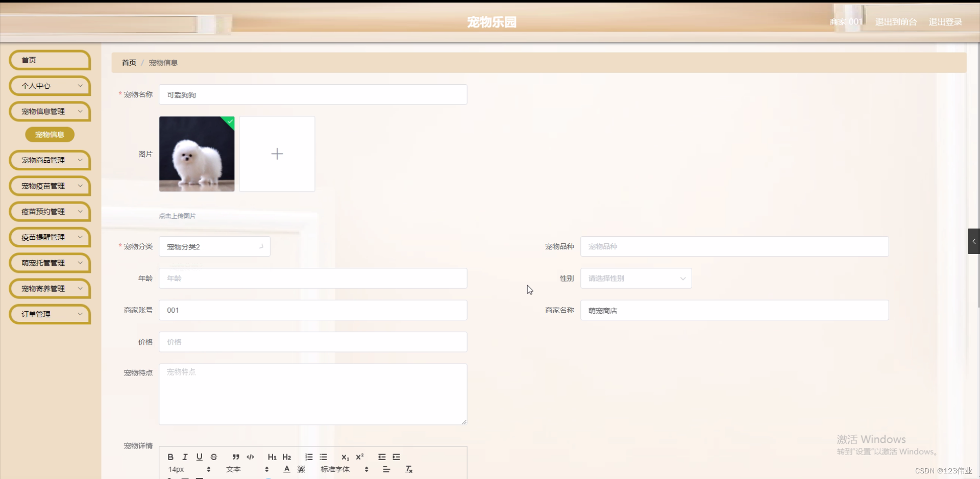Open the 性别 gender selection dropdown
This screenshot has width=980, height=479.
click(635, 278)
